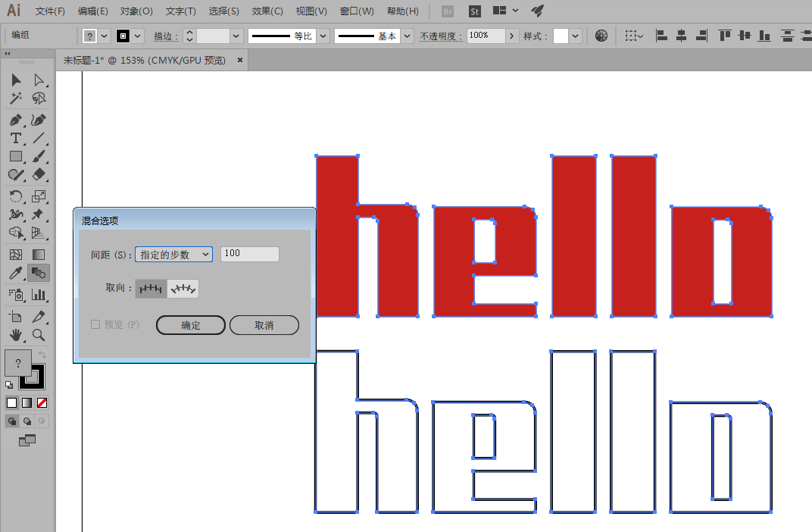Click the GPU performance rocket icon
This screenshot has width=812, height=532.
(538, 11)
